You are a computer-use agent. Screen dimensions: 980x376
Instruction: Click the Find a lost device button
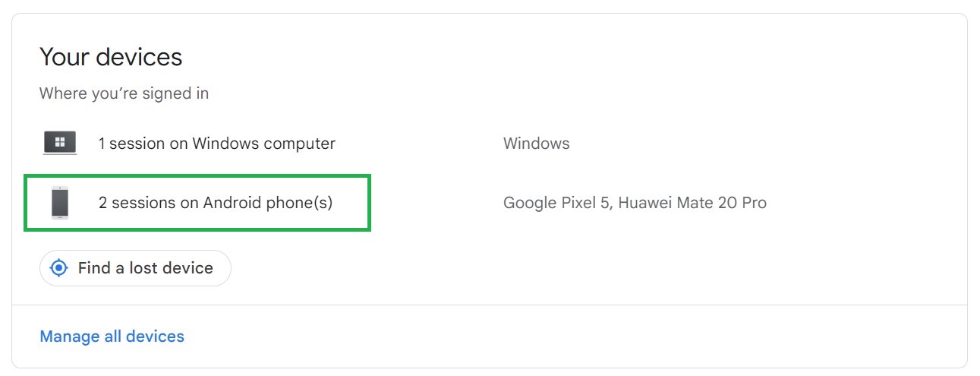[135, 268]
